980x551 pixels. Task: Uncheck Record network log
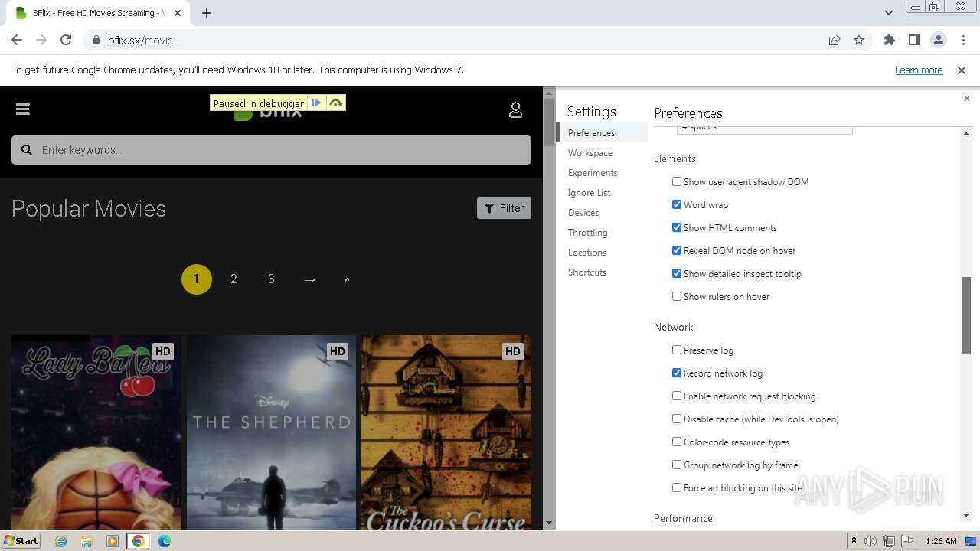pos(677,373)
